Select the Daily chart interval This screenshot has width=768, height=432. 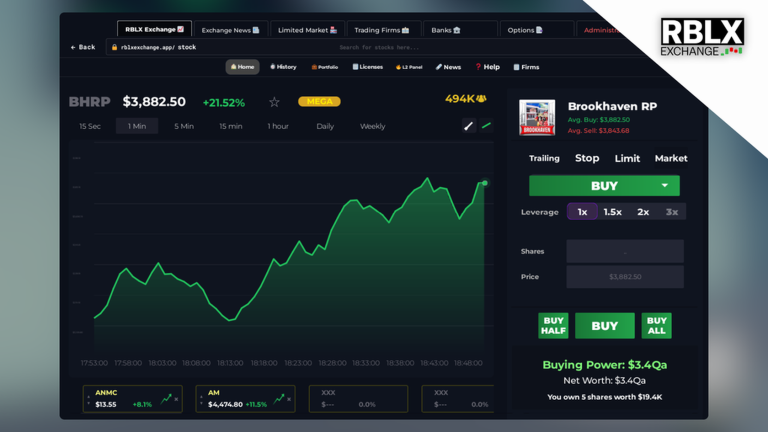[x=325, y=126]
